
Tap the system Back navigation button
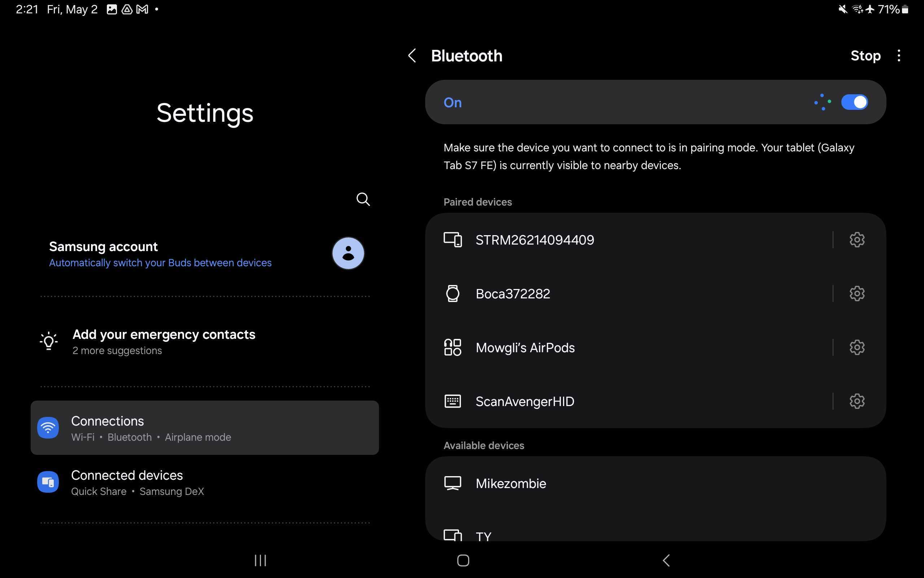666,560
